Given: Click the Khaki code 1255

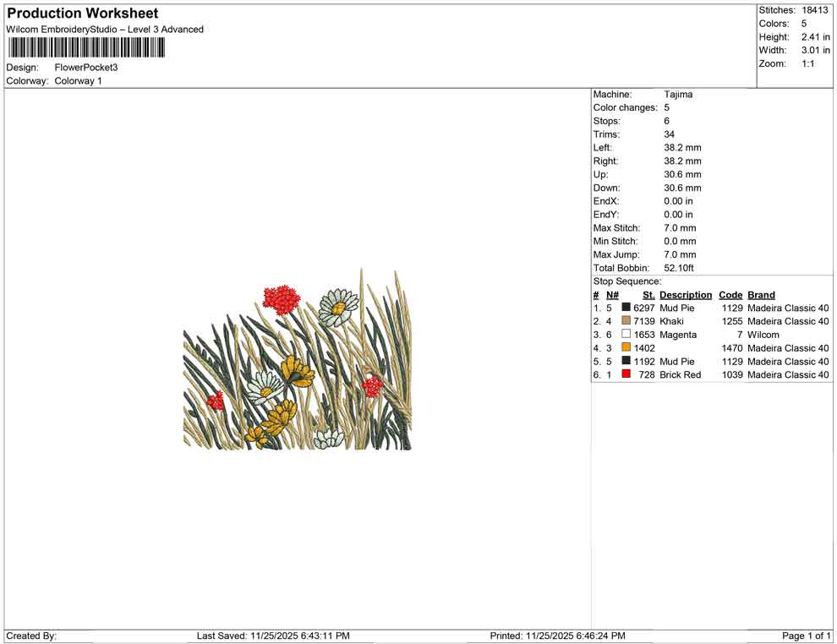Looking at the screenshot, I should (x=732, y=321).
